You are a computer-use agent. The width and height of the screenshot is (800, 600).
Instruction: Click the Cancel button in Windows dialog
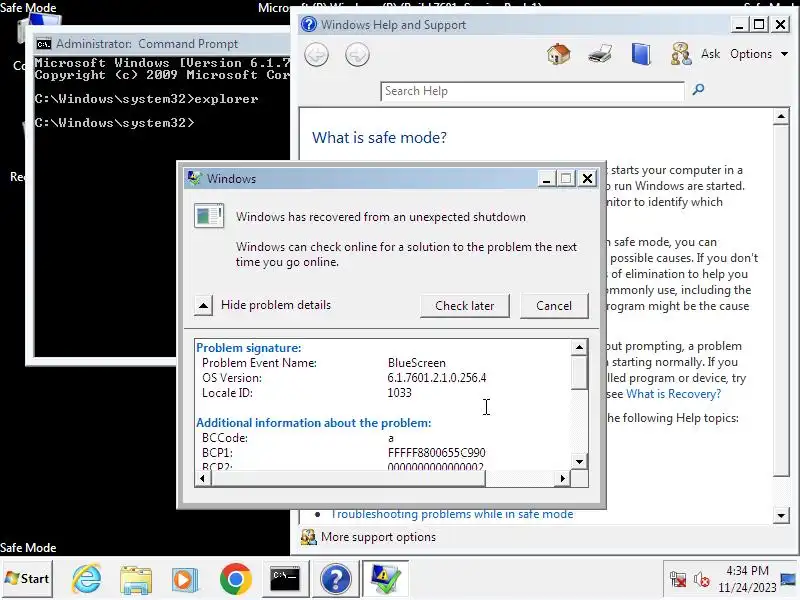(554, 306)
